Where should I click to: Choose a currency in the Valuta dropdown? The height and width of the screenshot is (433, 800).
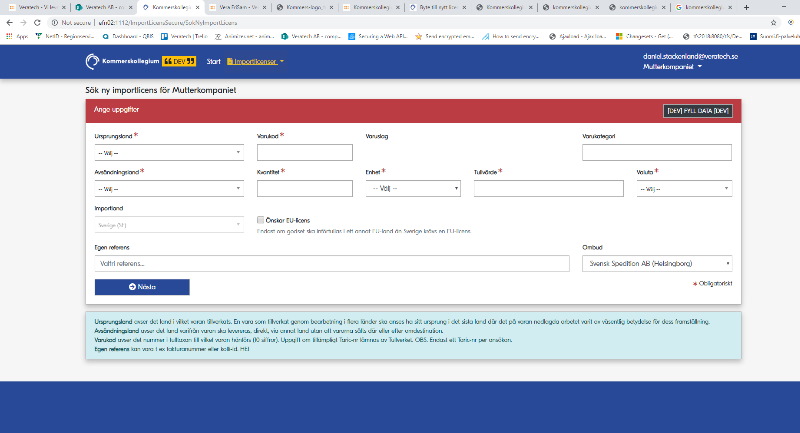coord(684,188)
